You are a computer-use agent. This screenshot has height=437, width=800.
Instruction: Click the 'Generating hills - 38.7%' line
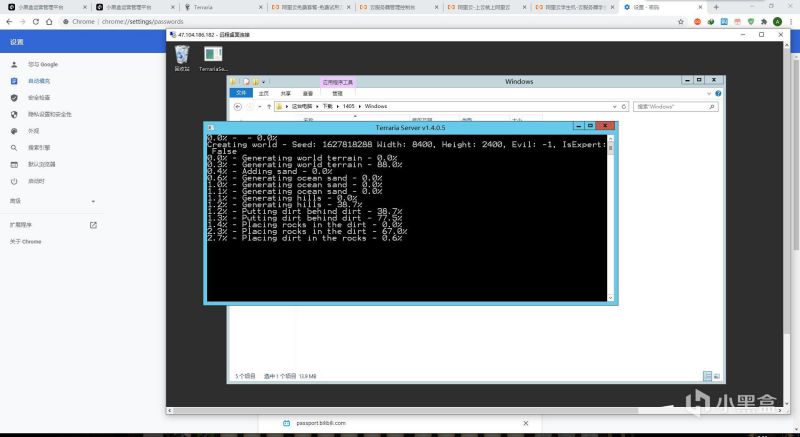tap(285, 205)
